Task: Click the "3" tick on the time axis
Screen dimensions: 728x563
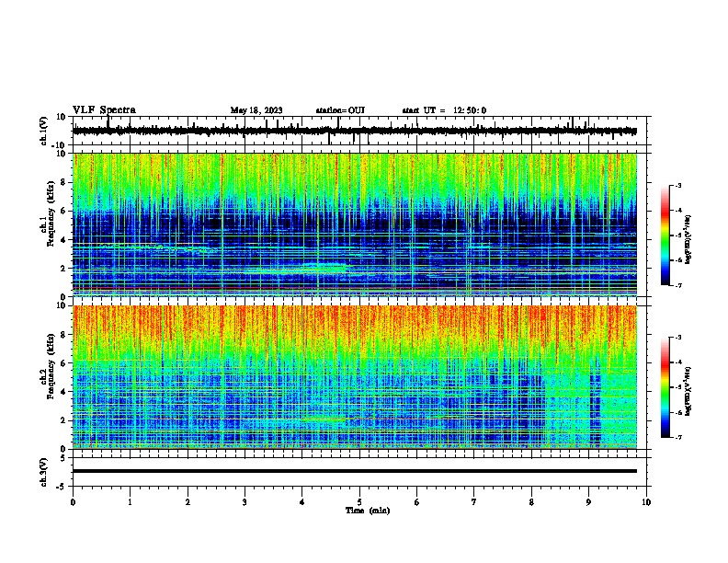Action: click(245, 502)
